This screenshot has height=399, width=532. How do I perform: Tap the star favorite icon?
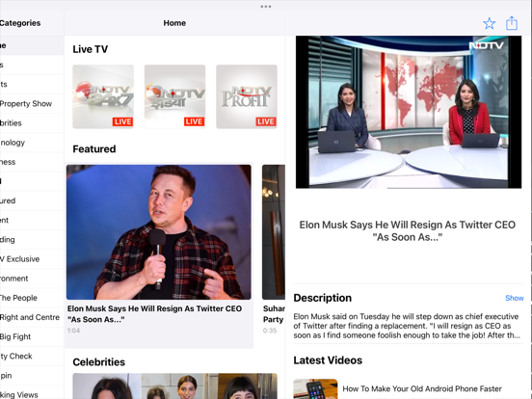[x=489, y=23]
